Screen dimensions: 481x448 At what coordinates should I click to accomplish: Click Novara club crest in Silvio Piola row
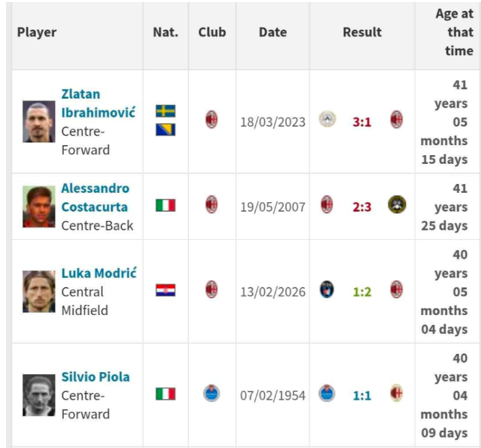click(212, 394)
